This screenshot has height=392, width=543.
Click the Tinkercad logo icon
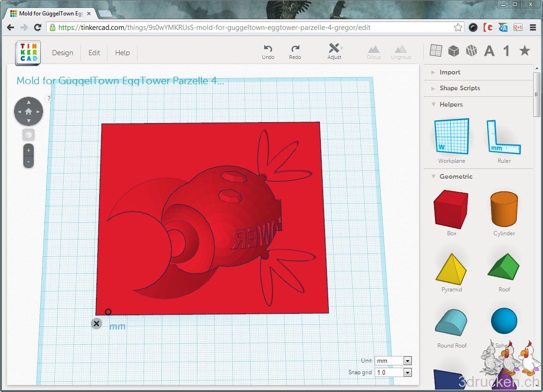pos(28,53)
